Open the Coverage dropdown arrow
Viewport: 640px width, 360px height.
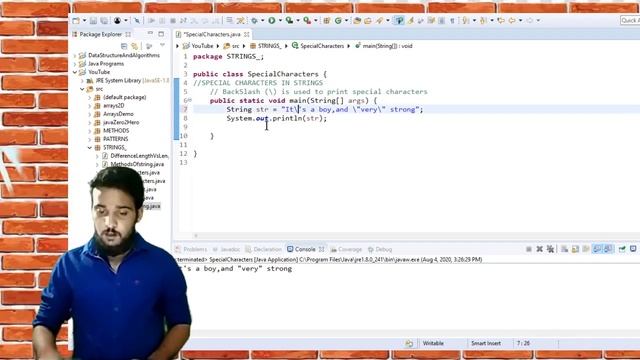coord(298,20)
